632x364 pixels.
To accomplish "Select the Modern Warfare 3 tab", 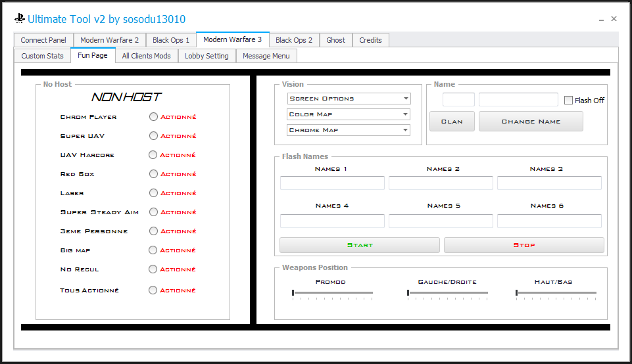I will pos(233,39).
